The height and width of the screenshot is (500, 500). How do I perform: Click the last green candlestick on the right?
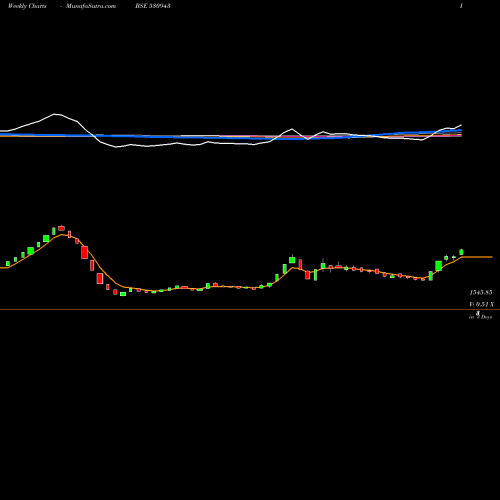pos(461,252)
